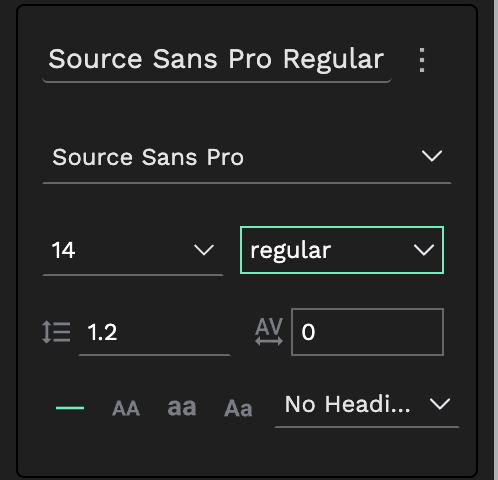This screenshot has height=480, width=498.
Task: Click the AV letter spacing icon
Action: click(x=269, y=331)
